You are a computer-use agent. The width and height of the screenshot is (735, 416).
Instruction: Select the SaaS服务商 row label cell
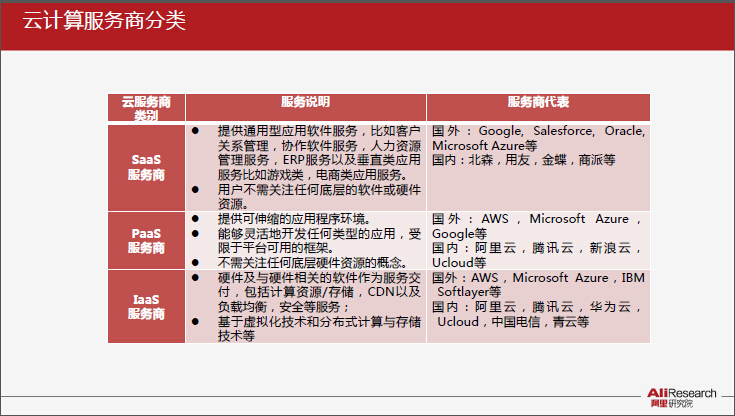click(146, 166)
